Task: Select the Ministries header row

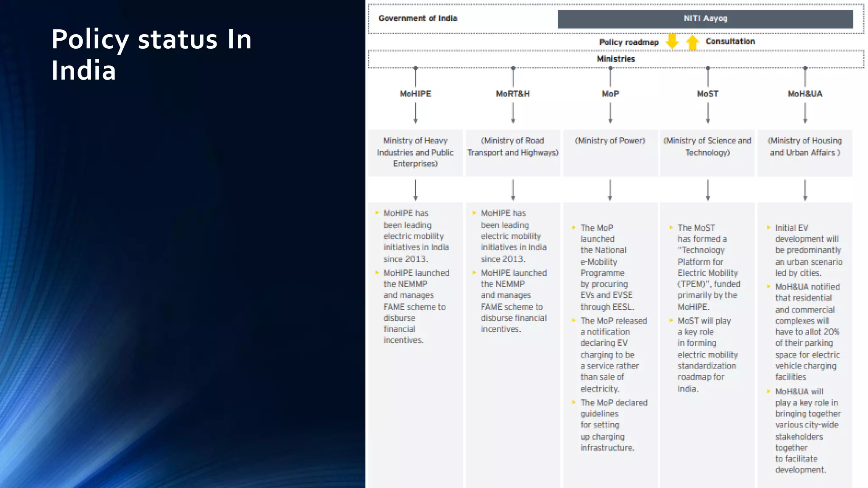Action: (x=616, y=59)
